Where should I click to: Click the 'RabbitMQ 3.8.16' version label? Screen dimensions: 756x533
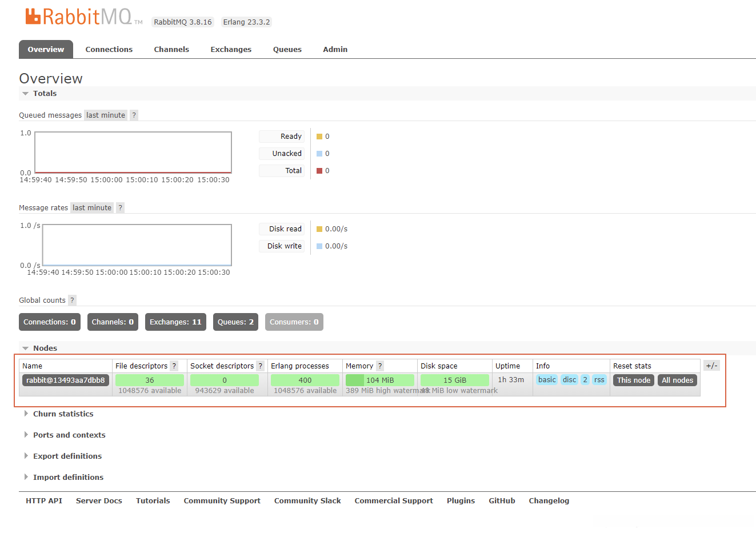(x=183, y=22)
